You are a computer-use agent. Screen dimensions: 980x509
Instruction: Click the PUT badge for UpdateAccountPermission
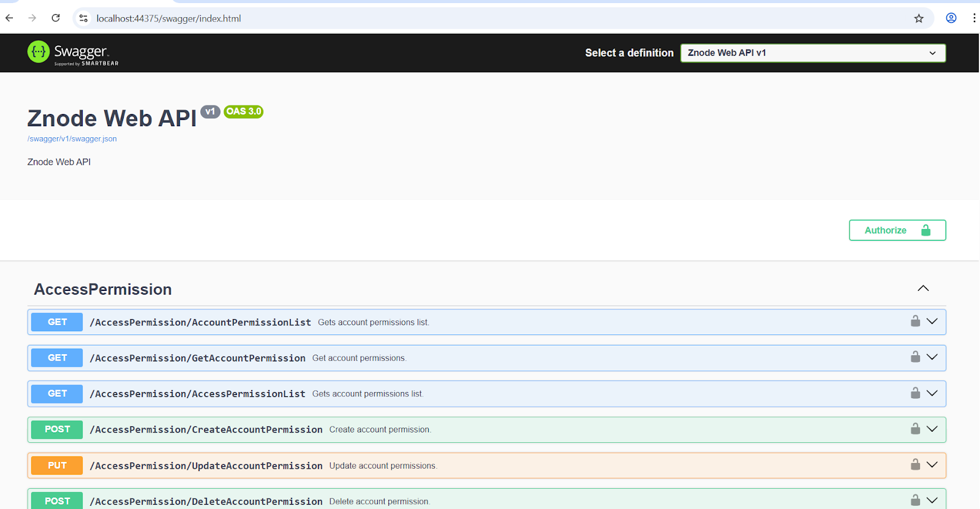(57, 466)
